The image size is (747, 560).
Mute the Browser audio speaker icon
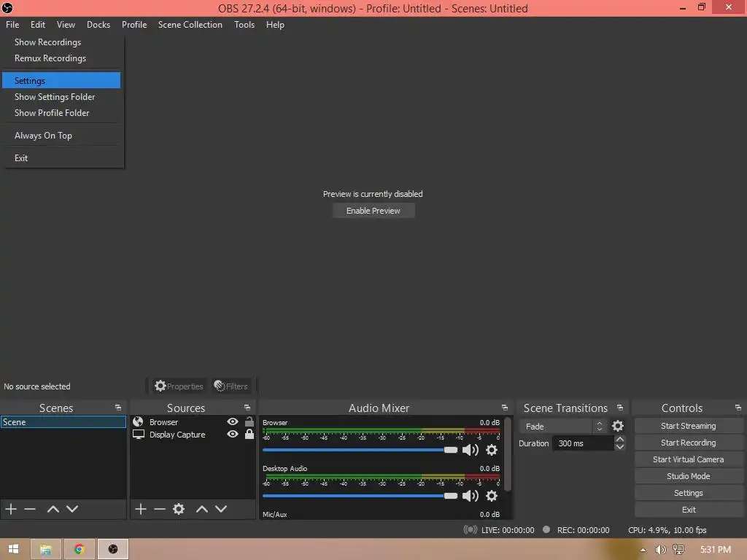tap(471, 450)
